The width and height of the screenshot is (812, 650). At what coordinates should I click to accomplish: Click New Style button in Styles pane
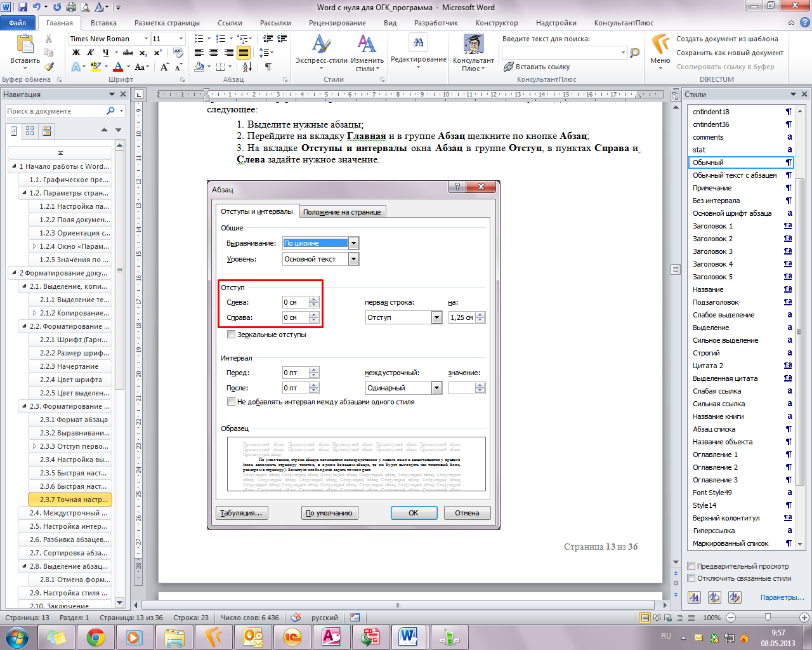pos(694,597)
